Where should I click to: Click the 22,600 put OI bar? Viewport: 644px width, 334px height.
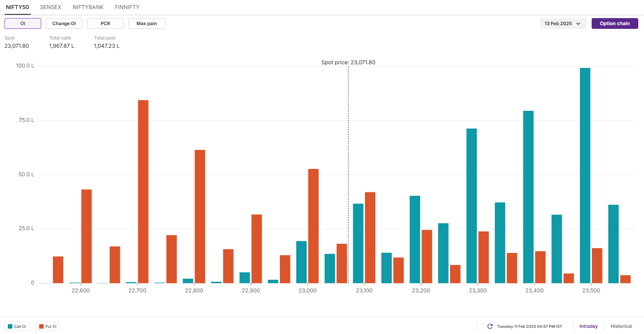pos(87,236)
